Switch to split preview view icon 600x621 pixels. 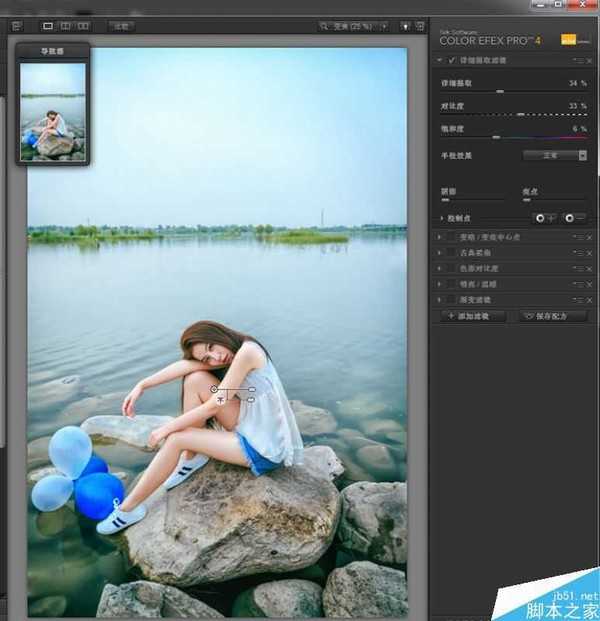coord(65,25)
